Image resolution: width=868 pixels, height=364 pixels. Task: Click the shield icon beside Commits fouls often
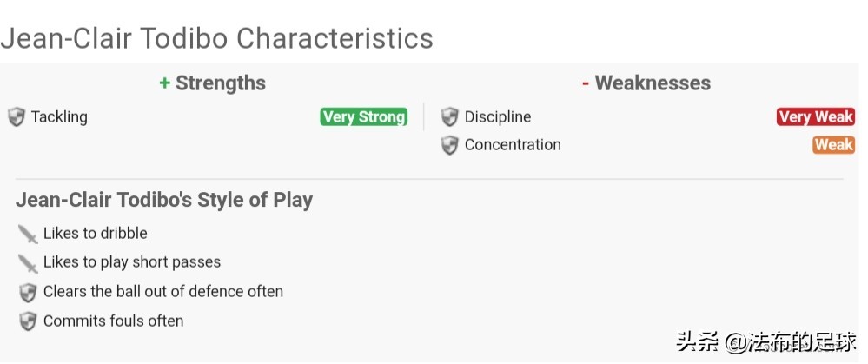pos(28,321)
